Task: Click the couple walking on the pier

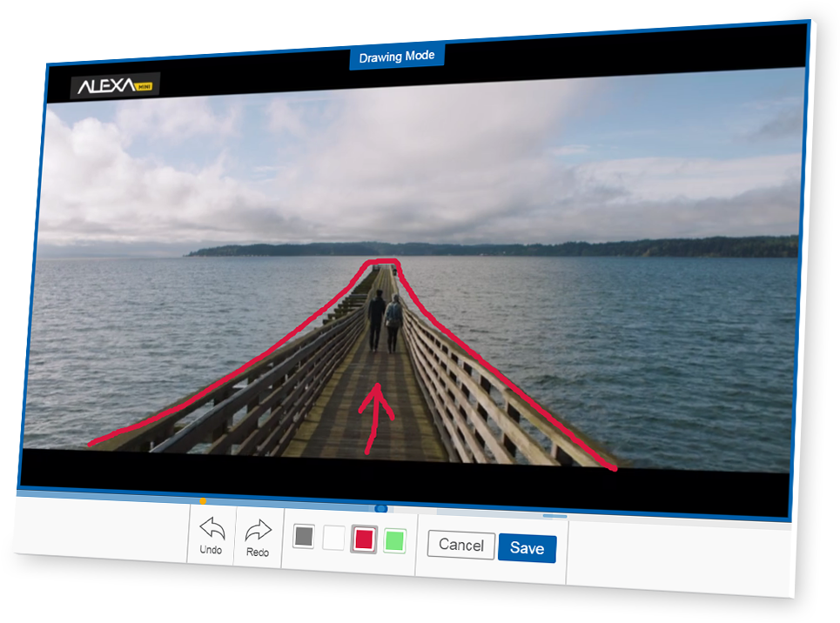Action: [x=385, y=320]
